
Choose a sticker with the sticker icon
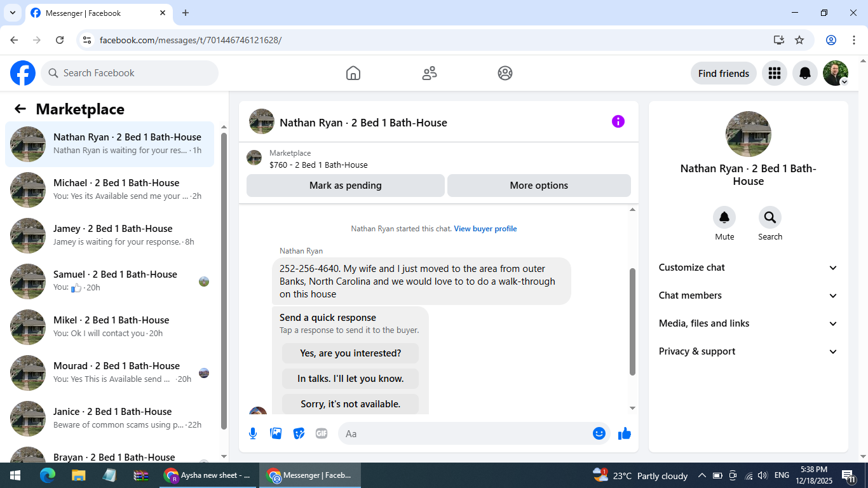(299, 433)
